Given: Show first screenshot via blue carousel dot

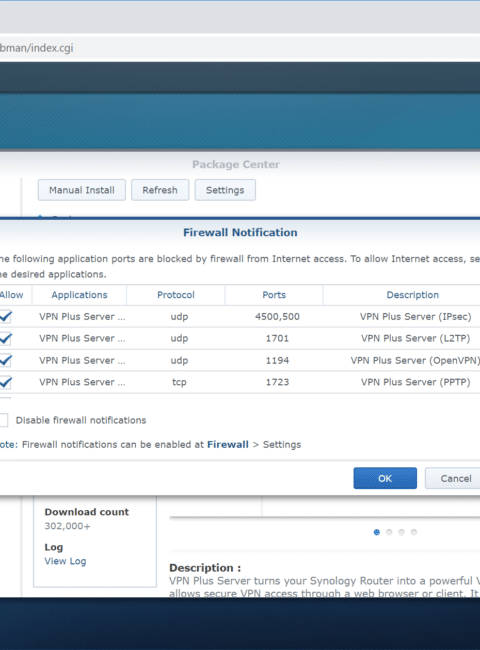Looking at the screenshot, I should coord(376,532).
